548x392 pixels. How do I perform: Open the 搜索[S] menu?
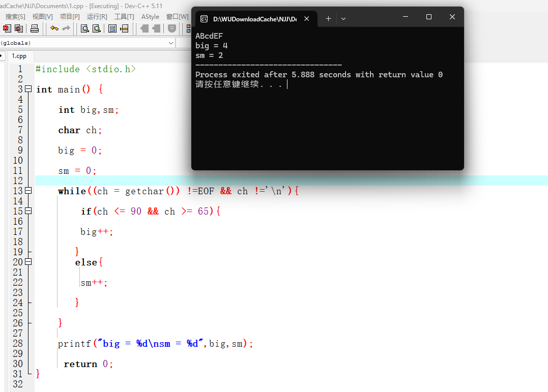(15, 16)
